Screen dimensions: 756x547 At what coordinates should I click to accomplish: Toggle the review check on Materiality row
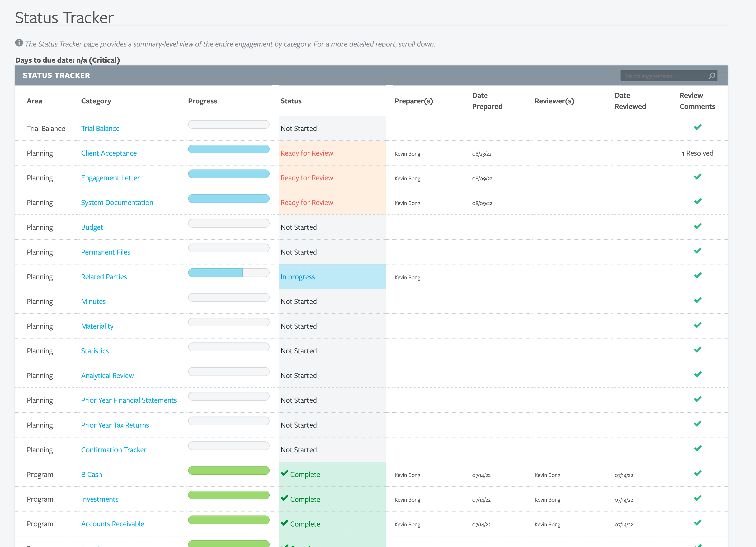698,325
